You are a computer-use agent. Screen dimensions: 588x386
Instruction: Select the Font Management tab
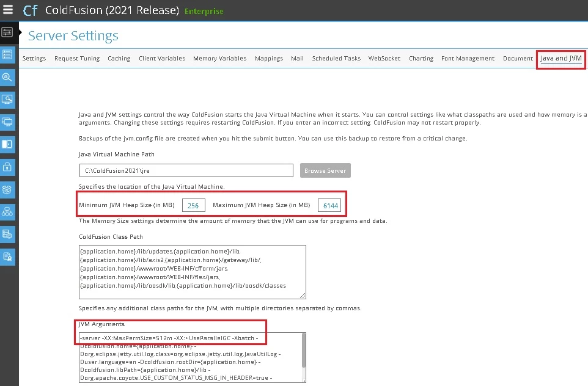click(468, 59)
